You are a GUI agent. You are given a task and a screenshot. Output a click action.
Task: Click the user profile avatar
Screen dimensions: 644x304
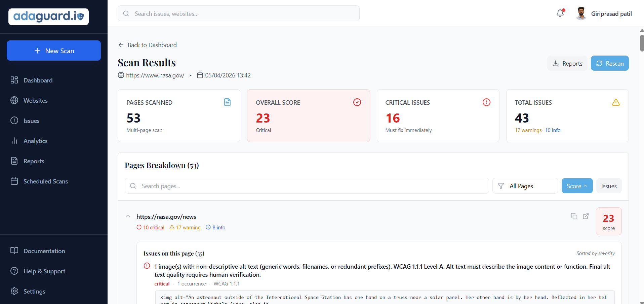pyautogui.click(x=581, y=13)
